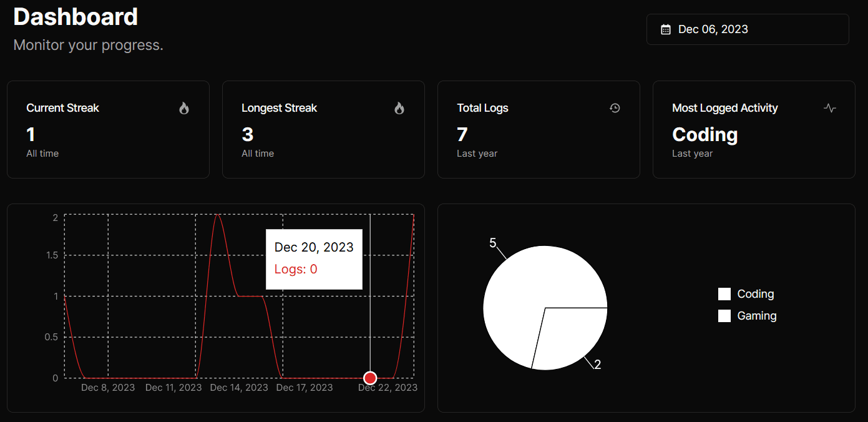Click the Dec 8, 2023 axis label
This screenshot has height=422, width=868.
pos(108,388)
